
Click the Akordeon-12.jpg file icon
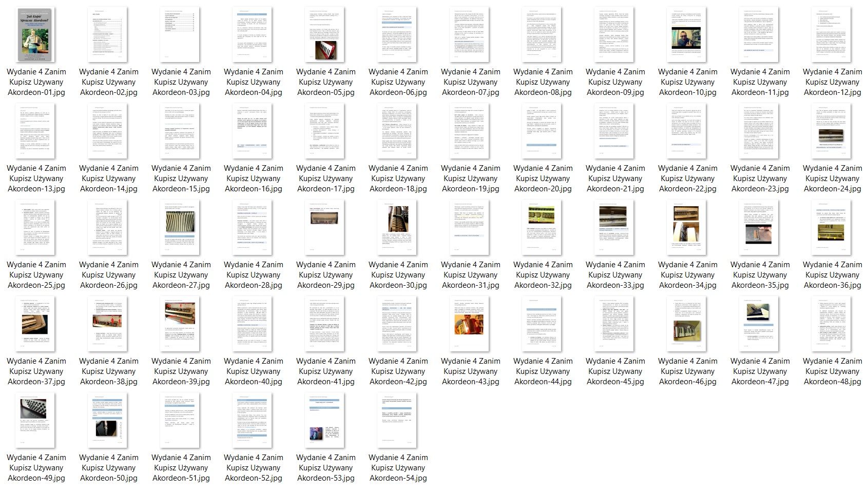point(832,35)
